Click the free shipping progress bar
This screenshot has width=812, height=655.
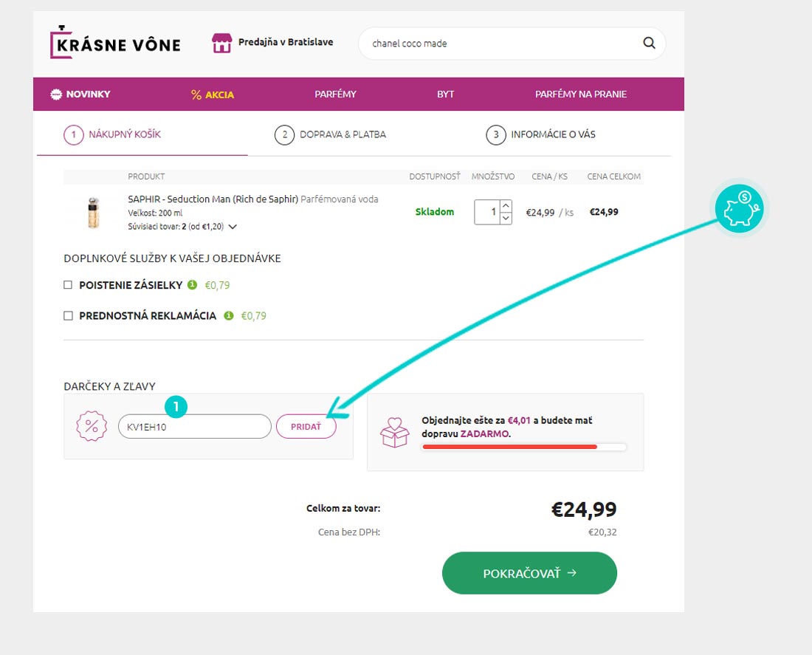(524, 447)
